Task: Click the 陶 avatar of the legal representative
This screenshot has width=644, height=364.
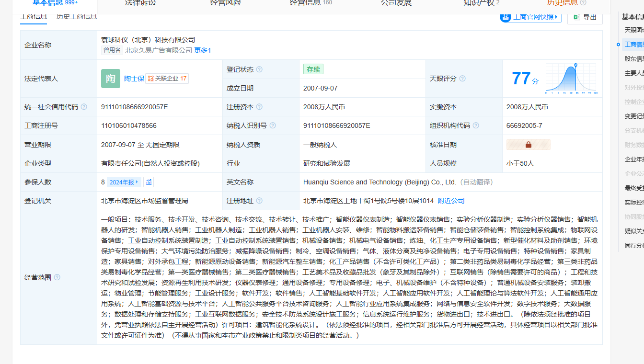Action: pyautogui.click(x=111, y=79)
